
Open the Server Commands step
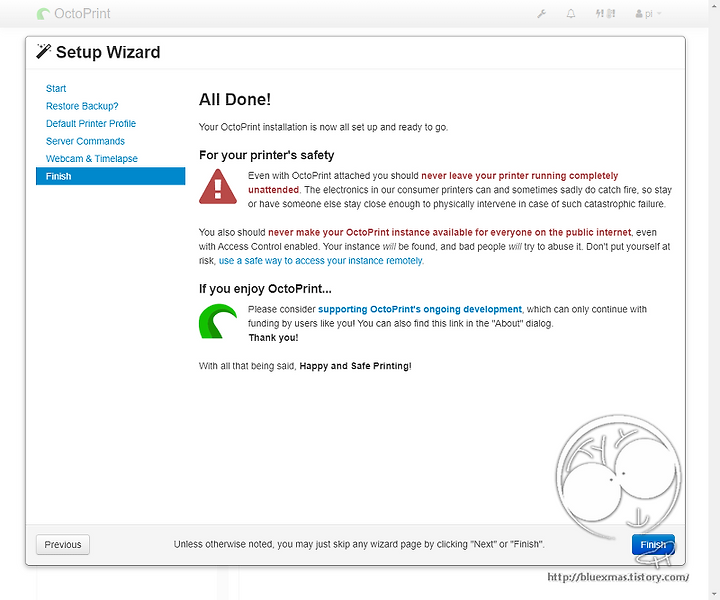(85, 141)
